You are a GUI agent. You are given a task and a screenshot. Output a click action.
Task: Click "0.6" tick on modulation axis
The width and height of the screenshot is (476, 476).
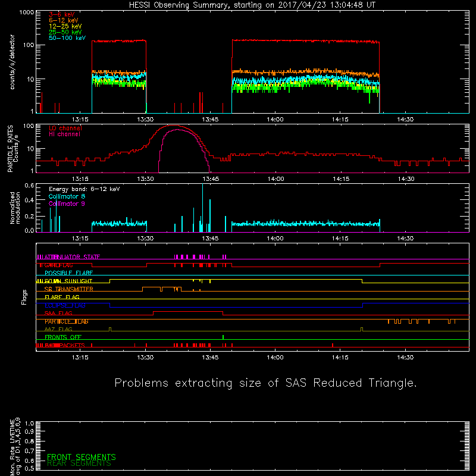click(x=29, y=185)
